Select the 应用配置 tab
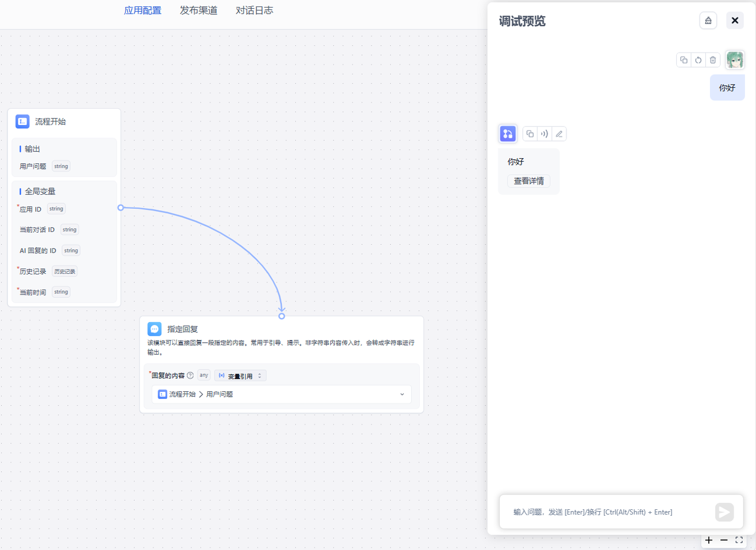Screen dimensions: 756x550 (142, 11)
